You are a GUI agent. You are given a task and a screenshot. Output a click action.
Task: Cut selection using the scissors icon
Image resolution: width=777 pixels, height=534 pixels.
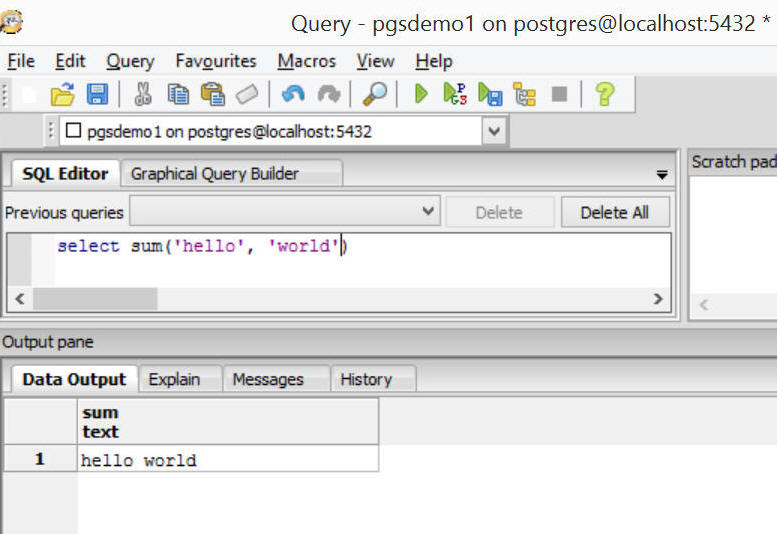pos(143,94)
